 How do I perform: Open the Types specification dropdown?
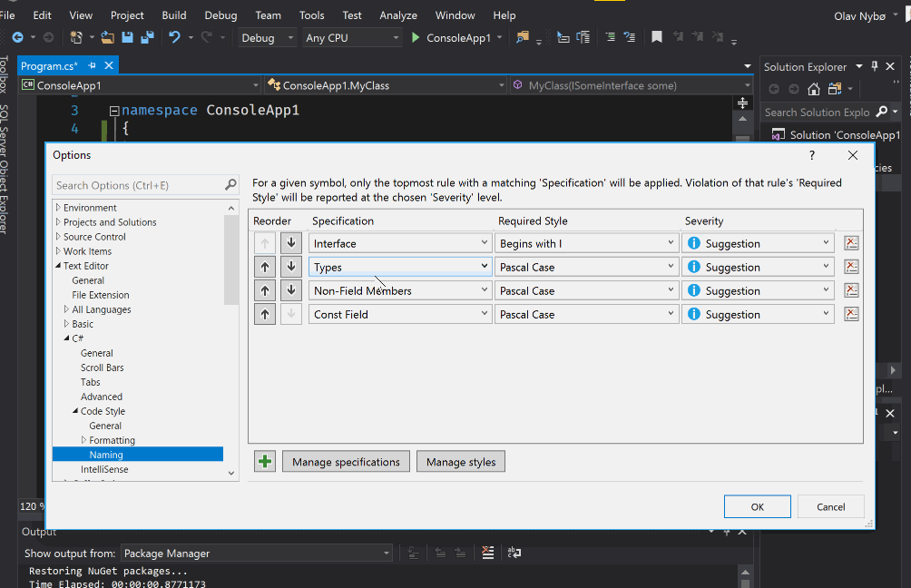484,267
